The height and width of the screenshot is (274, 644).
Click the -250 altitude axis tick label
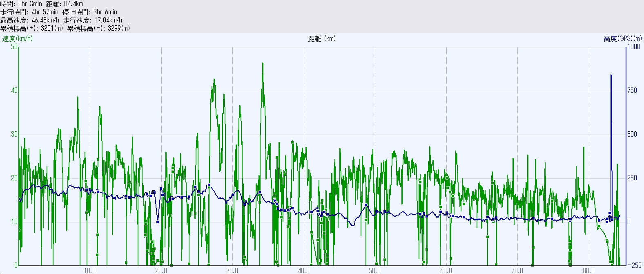click(x=634, y=265)
